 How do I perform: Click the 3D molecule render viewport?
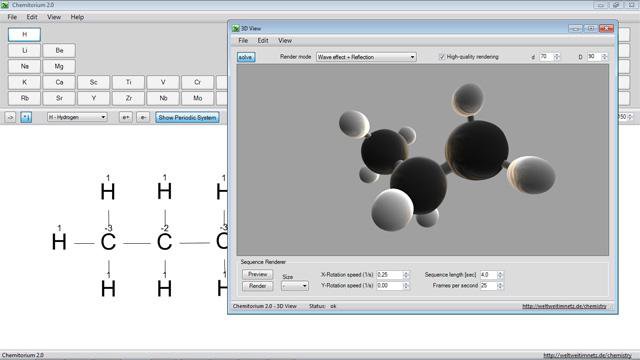click(x=422, y=160)
